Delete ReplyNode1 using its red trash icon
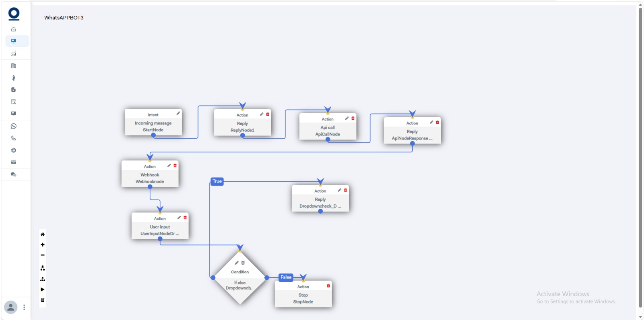Screen dimensions: 644x320 click(268, 114)
